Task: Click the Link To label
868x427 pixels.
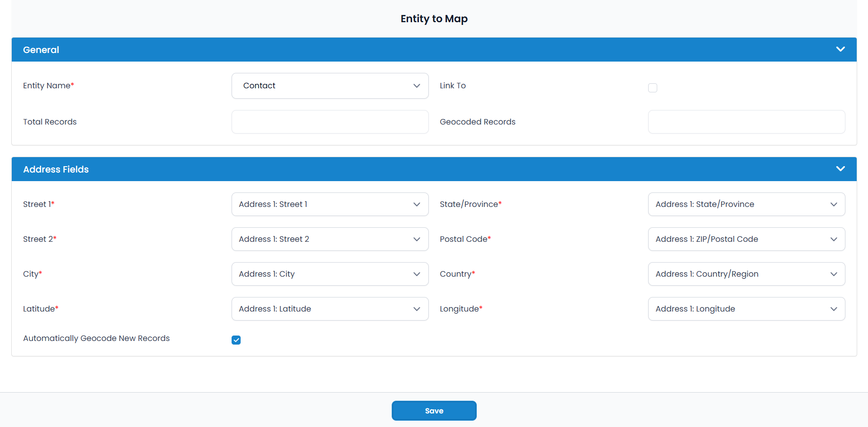Action: tap(452, 86)
